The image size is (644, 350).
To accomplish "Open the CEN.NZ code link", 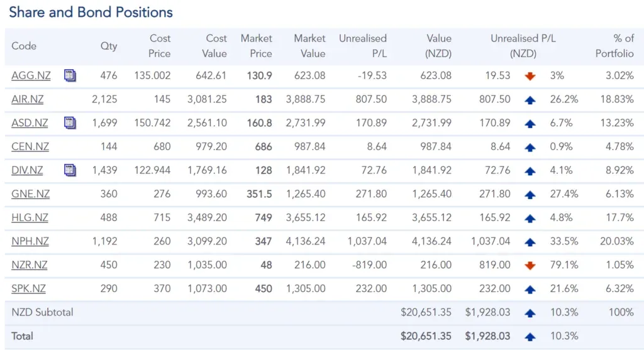I will [x=30, y=146].
